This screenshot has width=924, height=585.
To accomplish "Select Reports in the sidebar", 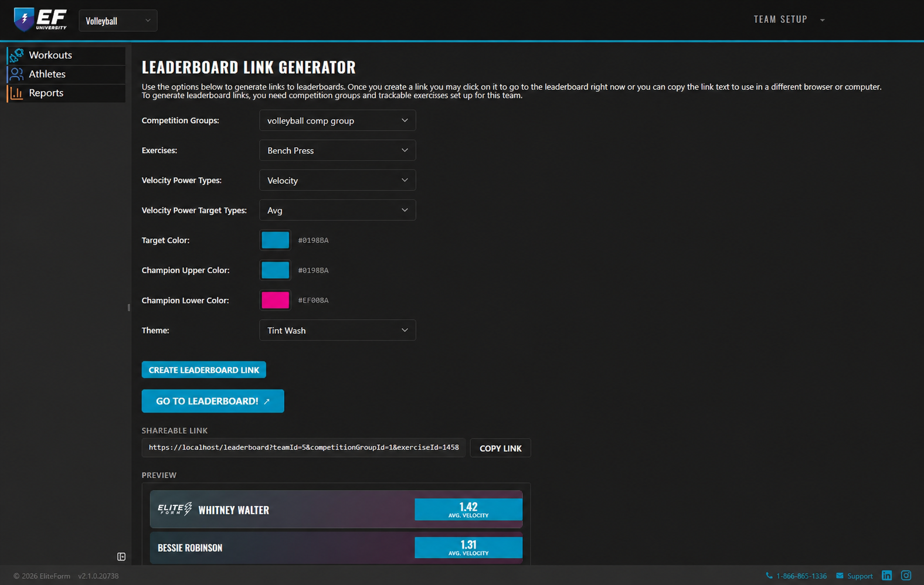I will coord(66,93).
